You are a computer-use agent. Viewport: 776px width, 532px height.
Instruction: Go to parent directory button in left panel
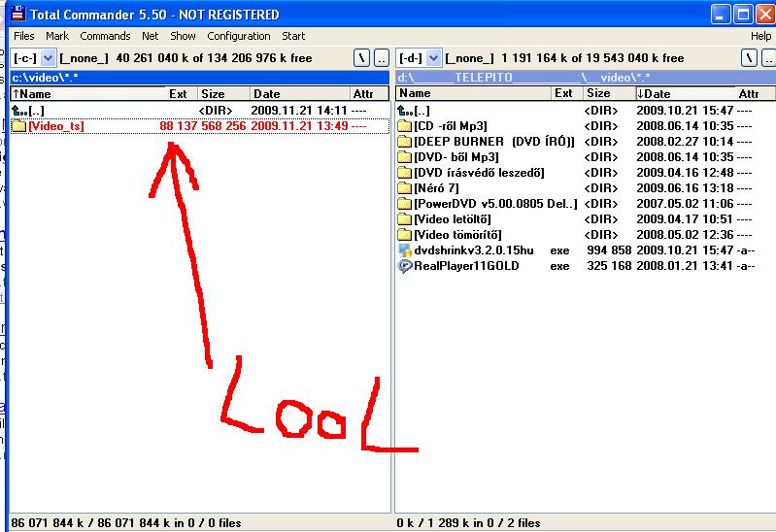tap(381, 58)
